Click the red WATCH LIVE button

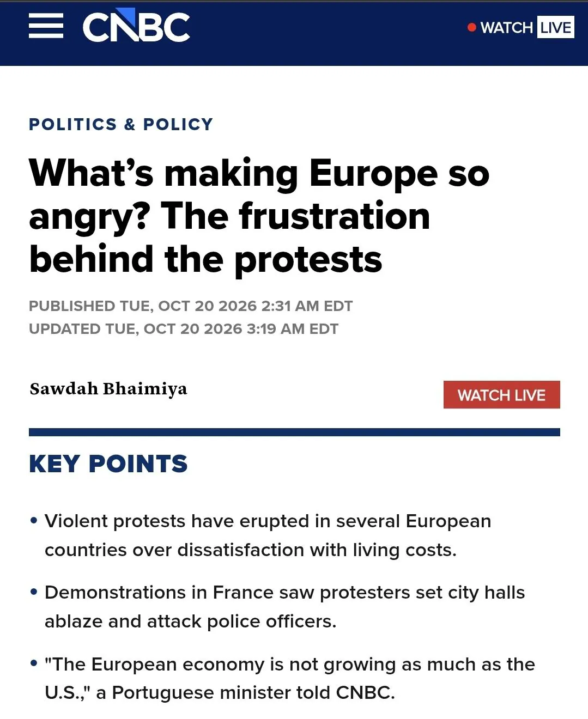[x=501, y=395]
